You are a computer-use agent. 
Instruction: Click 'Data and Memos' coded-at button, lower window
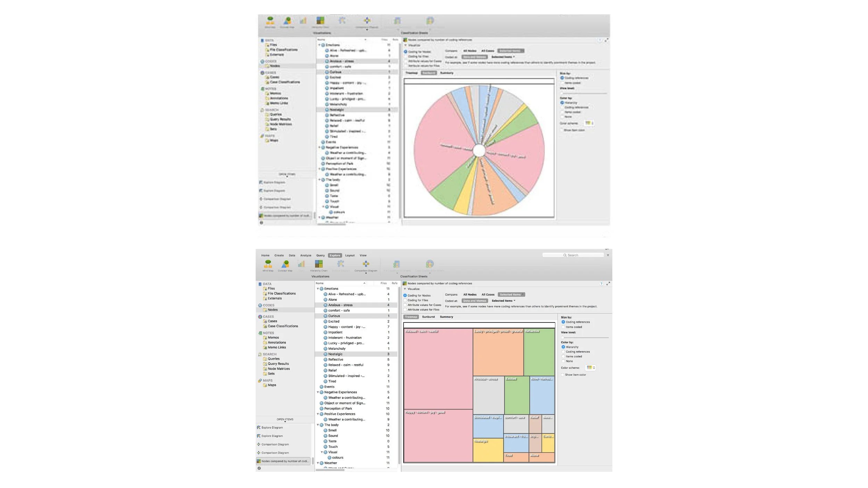tap(474, 301)
